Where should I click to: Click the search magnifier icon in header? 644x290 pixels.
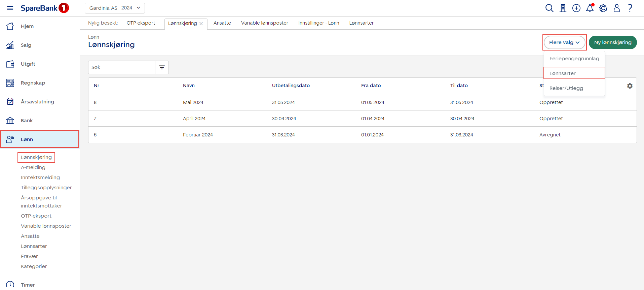549,8
